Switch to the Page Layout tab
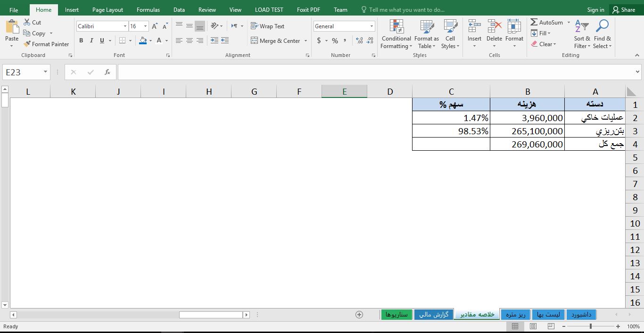Image resolution: width=644 pixels, height=333 pixels. point(107,9)
